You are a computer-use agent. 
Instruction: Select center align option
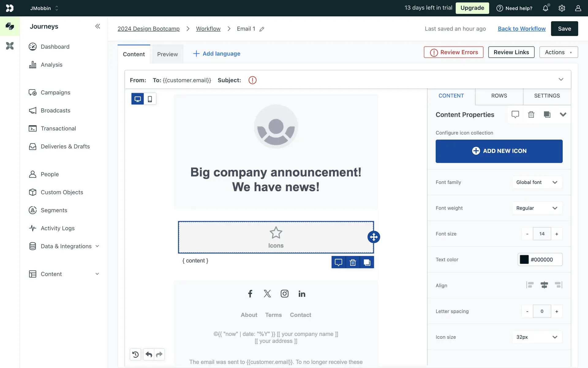click(x=544, y=285)
